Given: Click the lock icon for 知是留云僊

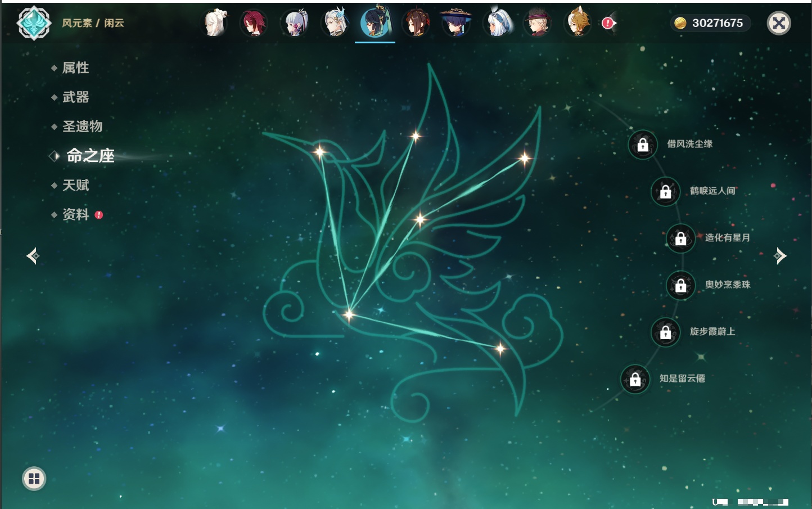Looking at the screenshot, I should click(635, 379).
